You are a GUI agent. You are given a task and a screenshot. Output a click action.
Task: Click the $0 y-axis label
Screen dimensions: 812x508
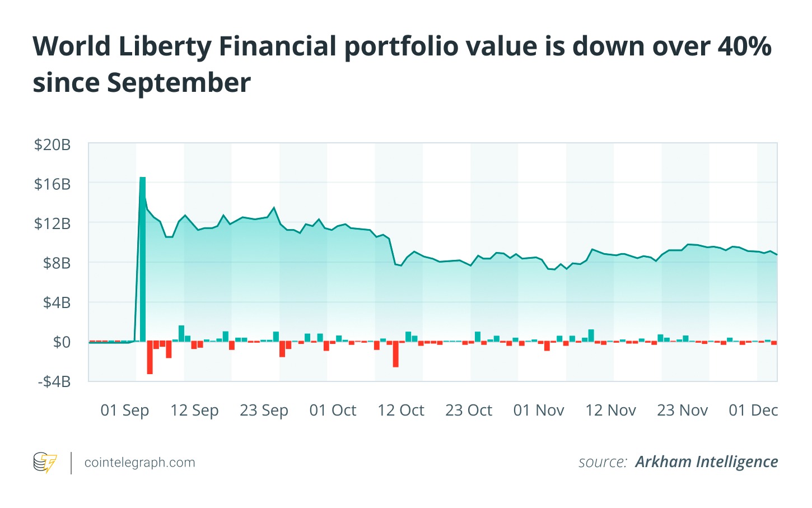coord(62,342)
